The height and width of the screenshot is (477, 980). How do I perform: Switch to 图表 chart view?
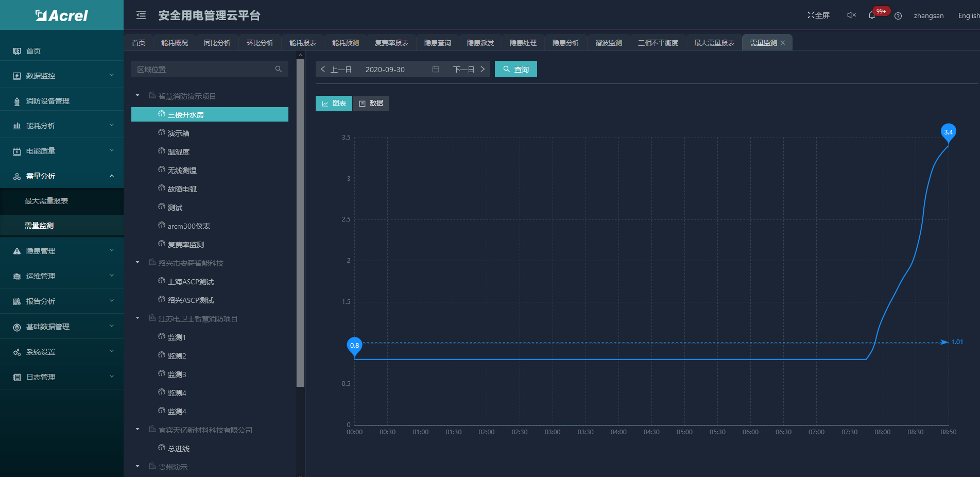pos(334,104)
